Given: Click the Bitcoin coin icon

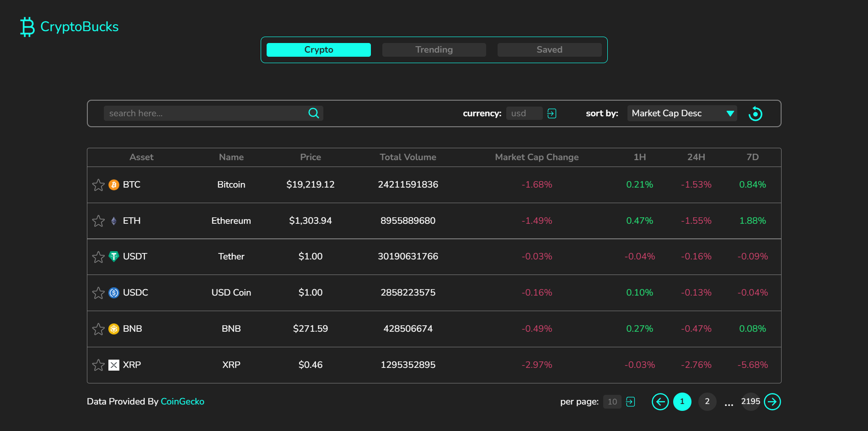Looking at the screenshot, I should 114,185.
